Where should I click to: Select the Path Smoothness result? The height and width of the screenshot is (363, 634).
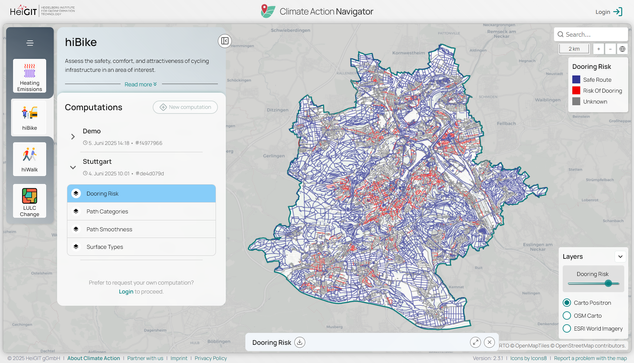pyautogui.click(x=141, y=229)
